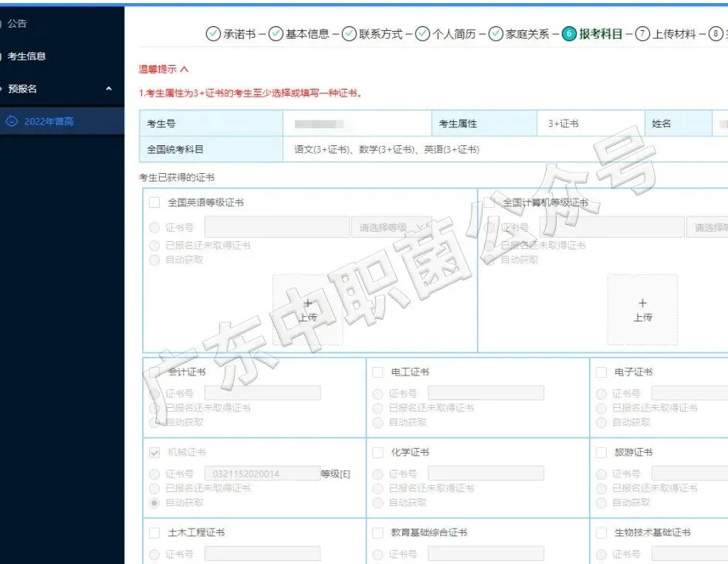728x564 pixels.
Task: Tick the 土木工程证书 checkbox
Action: point(154,533)
